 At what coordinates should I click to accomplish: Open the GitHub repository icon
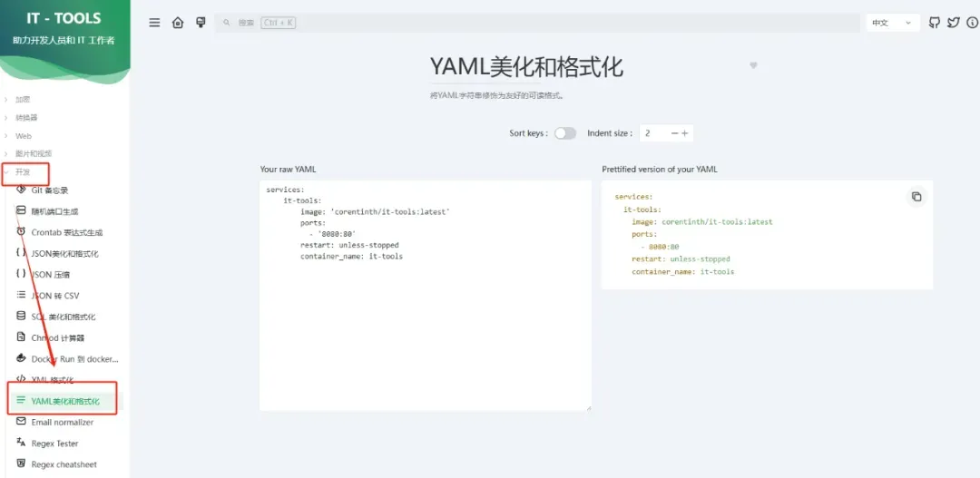(935, 23)
